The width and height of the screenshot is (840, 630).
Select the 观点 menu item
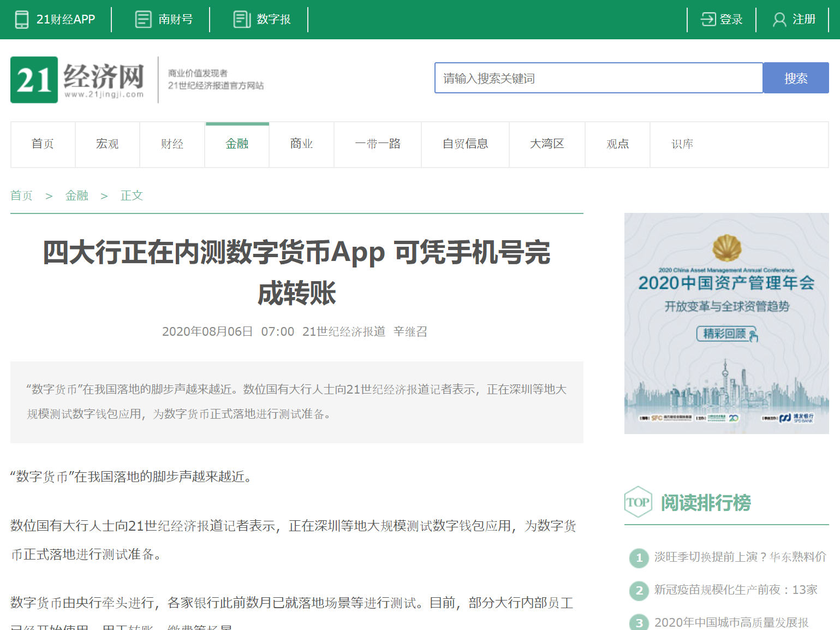(617, 144)
